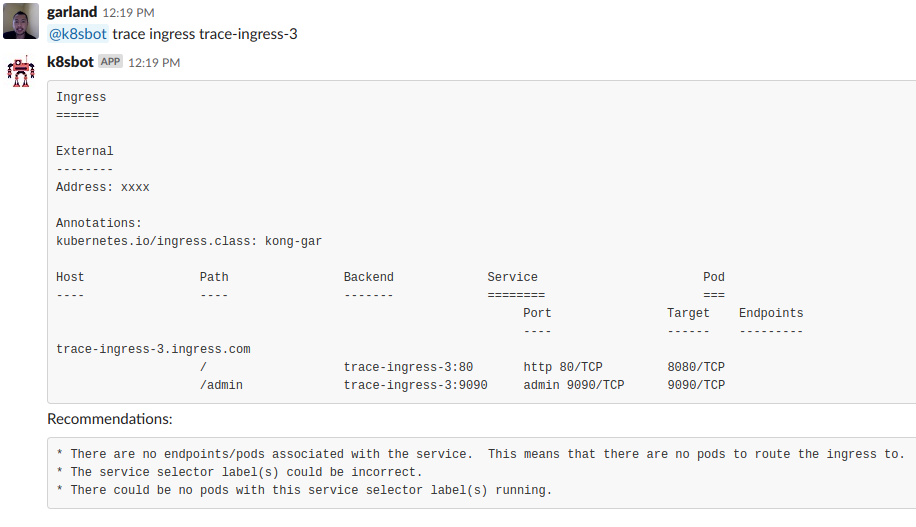Click the 8080/TCP pod target value
This screenshot has height=527, width=916.
pos(696,367)
